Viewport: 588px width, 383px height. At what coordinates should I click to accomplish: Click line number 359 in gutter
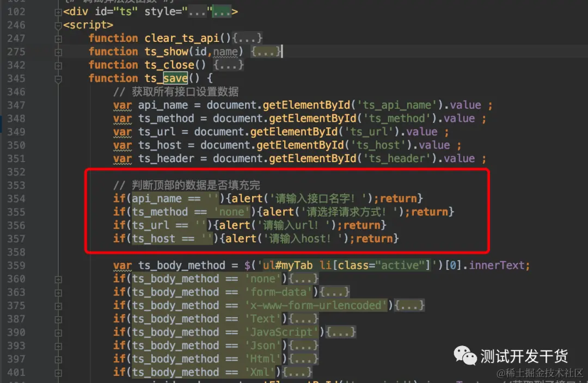[x=16, y=265]
